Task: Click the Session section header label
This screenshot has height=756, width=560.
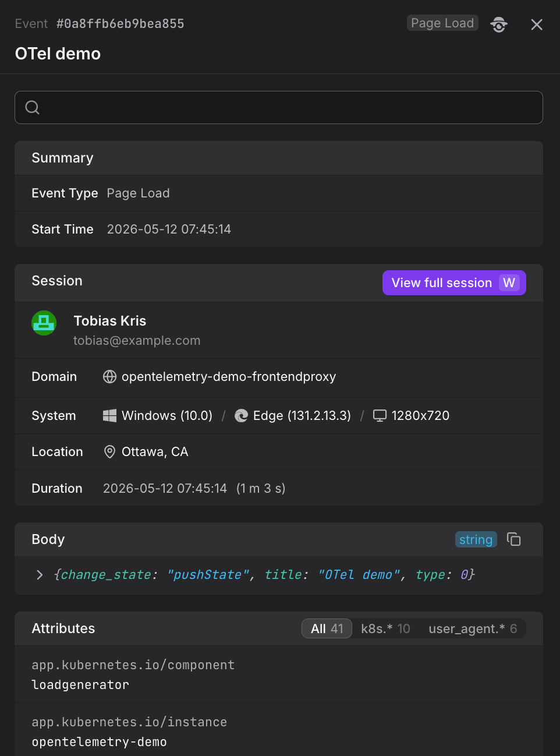Action: pos(57,281)
